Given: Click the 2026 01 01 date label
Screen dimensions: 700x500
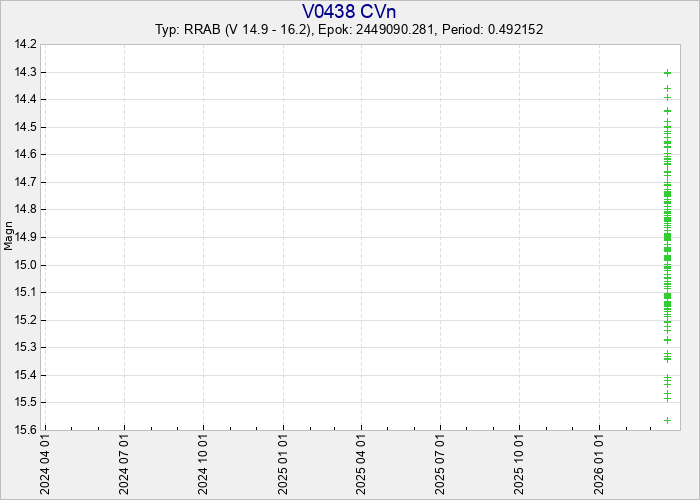Looking at the screenshot, I should pyautogui.click(x=599, y=464).
